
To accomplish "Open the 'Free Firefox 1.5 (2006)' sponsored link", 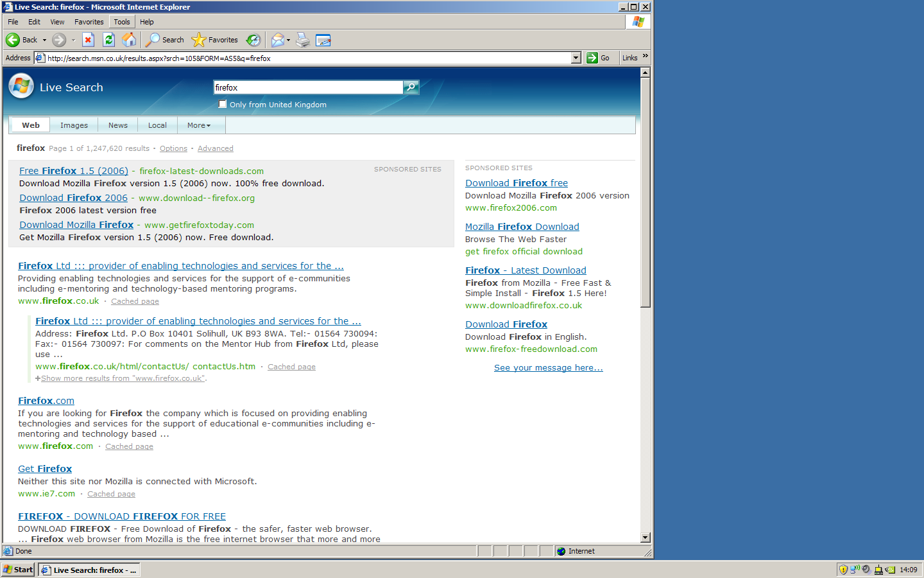I will tap(74, 171).
